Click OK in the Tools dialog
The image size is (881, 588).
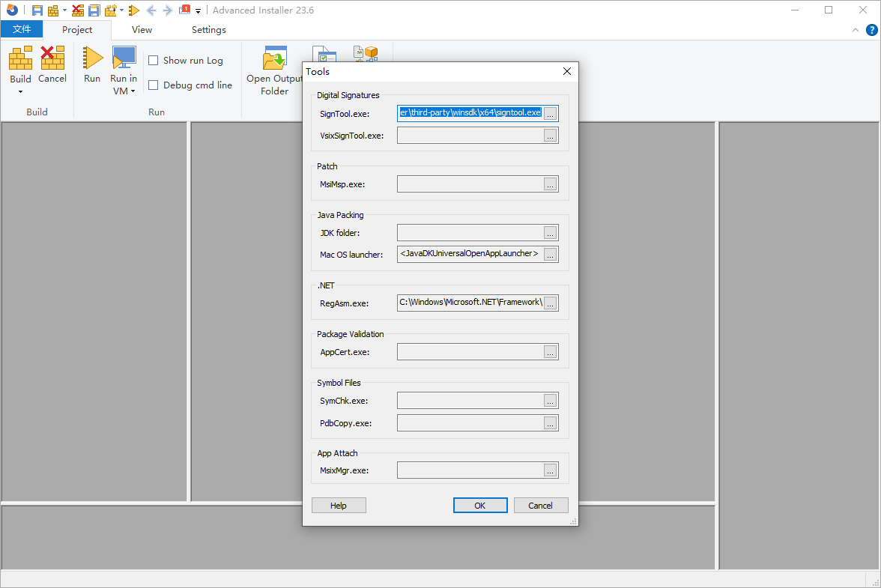pos(479,506)
